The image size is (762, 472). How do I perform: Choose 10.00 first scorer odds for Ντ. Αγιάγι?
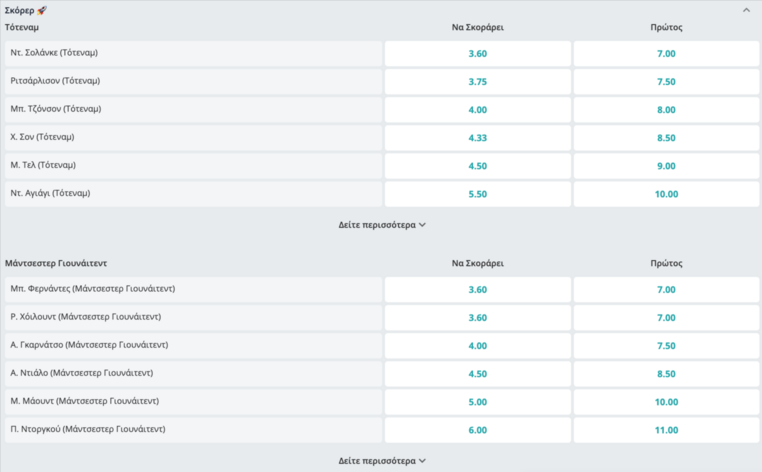pyautogui.click(x=666, y=194)
